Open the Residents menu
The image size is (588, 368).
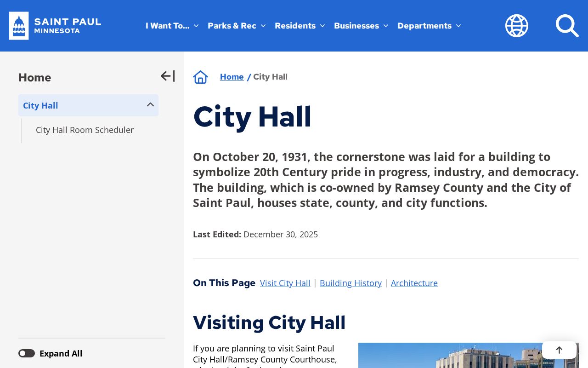(x=300, y=26)
